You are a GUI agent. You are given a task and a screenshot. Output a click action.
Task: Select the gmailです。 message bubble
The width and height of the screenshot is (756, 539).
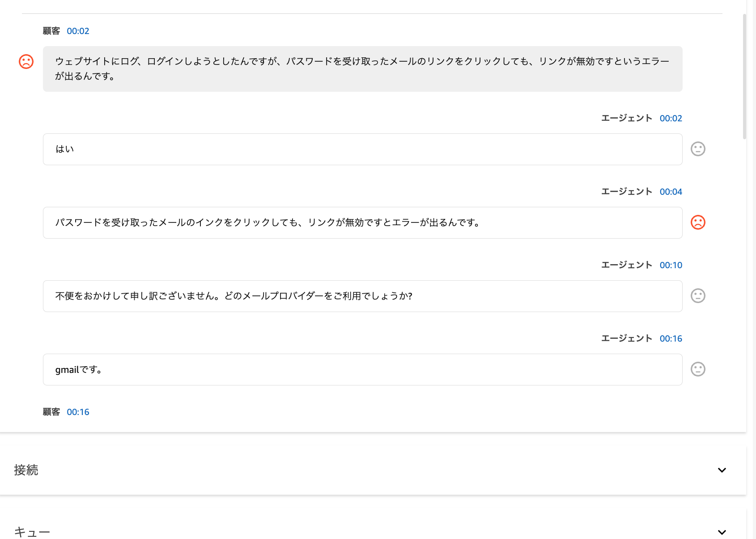tap(362, 369)
